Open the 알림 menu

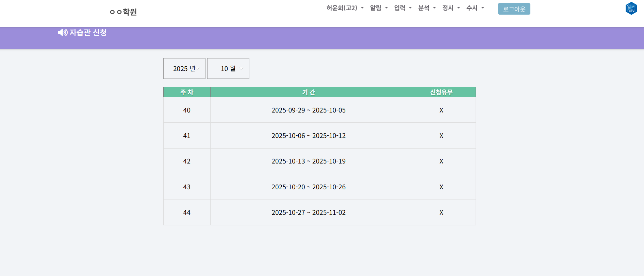[x=379, y=8]
